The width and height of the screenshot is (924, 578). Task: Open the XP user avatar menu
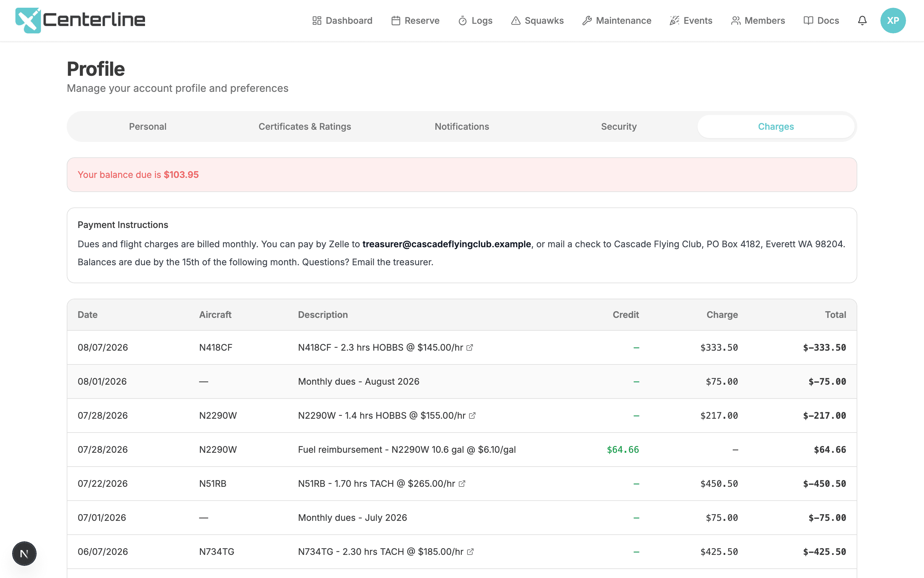click(x=893, y=20)
